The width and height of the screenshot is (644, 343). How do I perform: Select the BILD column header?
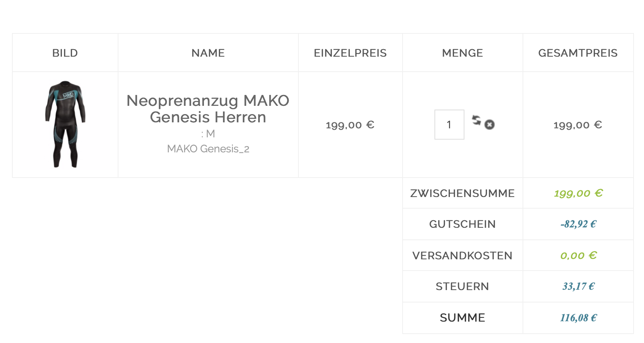point(65,53)
